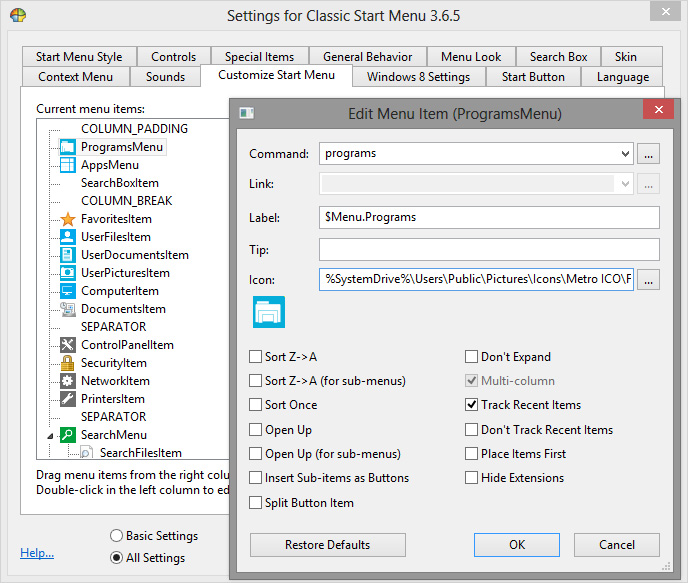The width and height of the screenshot is (688, 583).
Task: Click into the Label text field
Action: click(x=489, y=217)
